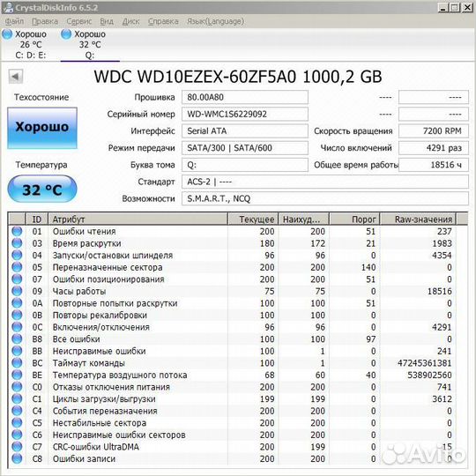Click status icon for Переназначенные сектора

click(17, 267)
